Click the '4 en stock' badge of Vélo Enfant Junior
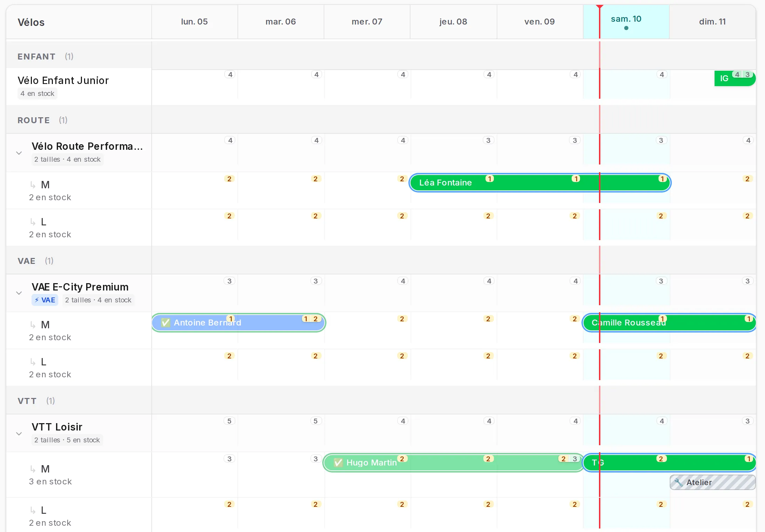The height and width of the screenshot is (532, 765). tap(37, 93)
